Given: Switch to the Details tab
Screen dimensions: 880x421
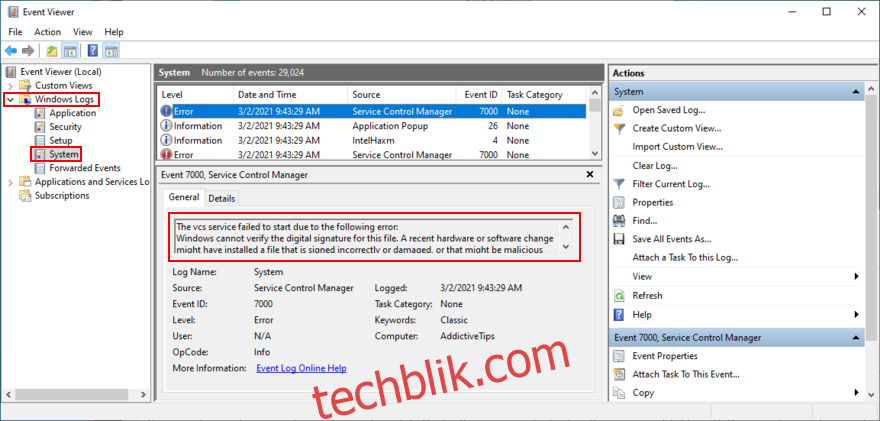Looking at the screenshot, I should pos(222,198).
